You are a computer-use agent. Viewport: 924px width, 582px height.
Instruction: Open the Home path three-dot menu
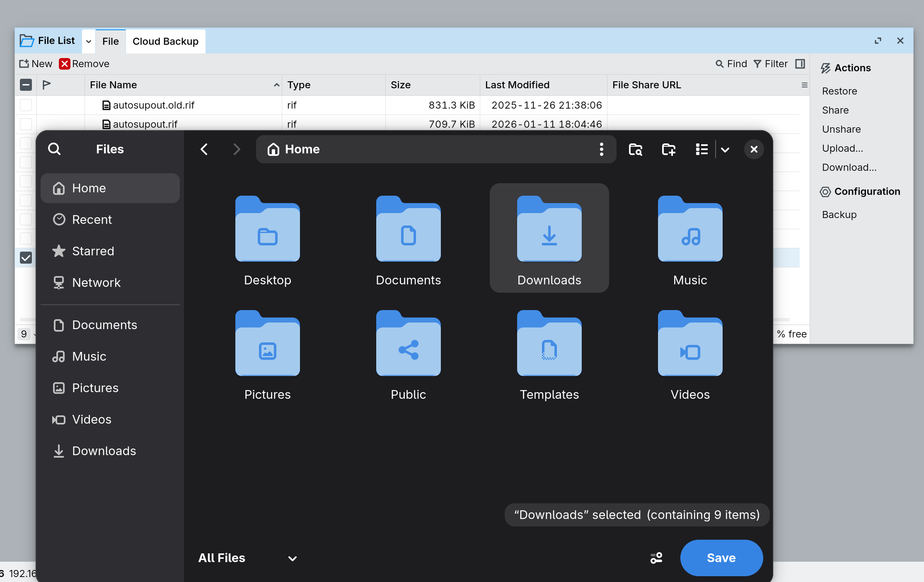[x=601, y=149]
